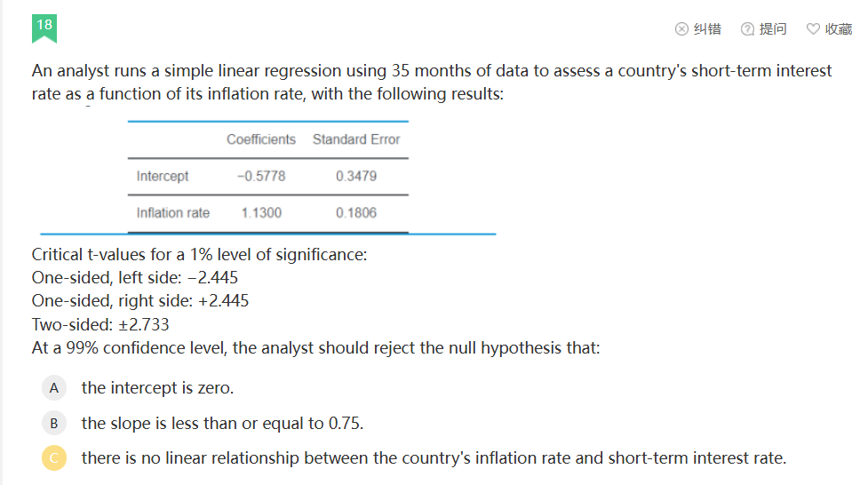868x485 pixels.
Task: Click the −0.5778 coefficient cell
Action: 261,176
